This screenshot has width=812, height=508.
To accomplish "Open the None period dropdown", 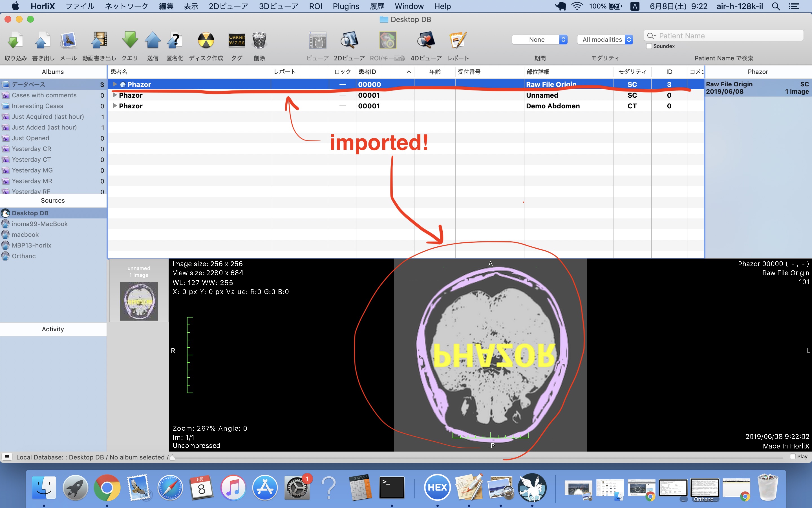I will tap(540, 39).
